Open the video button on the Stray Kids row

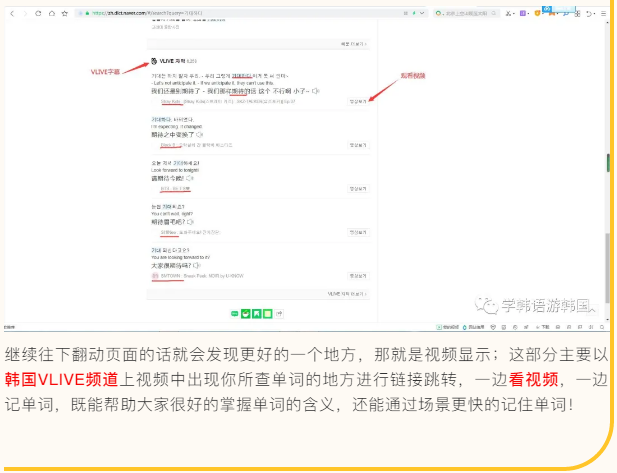point(358,102)
